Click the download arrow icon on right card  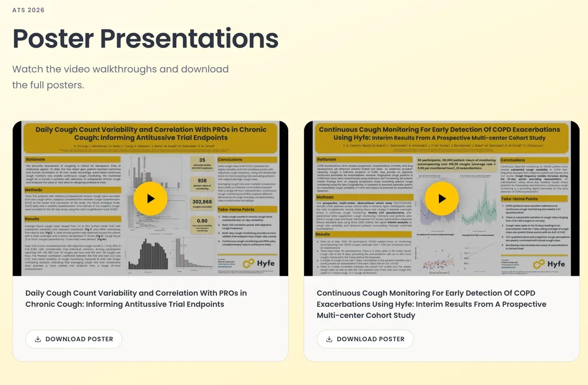[x=329, y=339]
